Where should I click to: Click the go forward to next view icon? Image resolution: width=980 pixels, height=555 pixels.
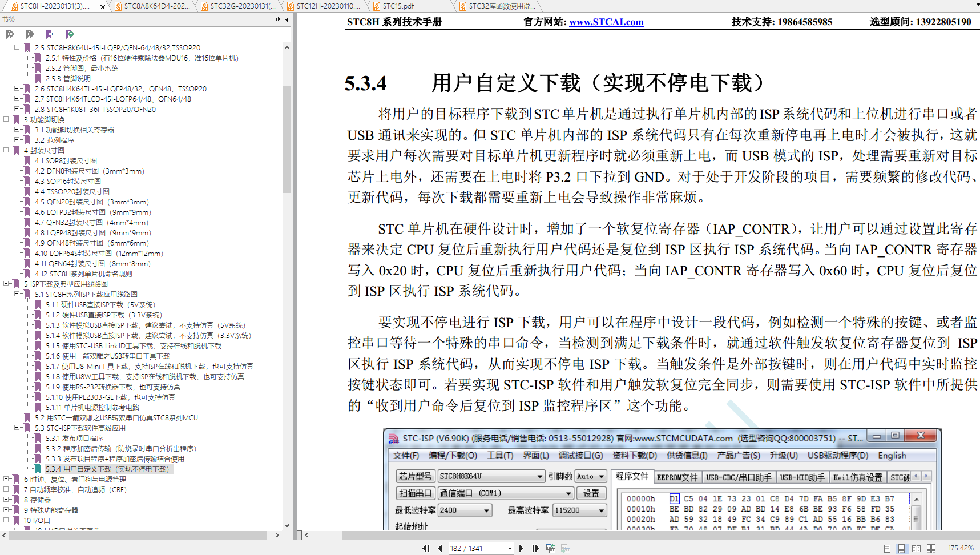(x=566, y=548)
